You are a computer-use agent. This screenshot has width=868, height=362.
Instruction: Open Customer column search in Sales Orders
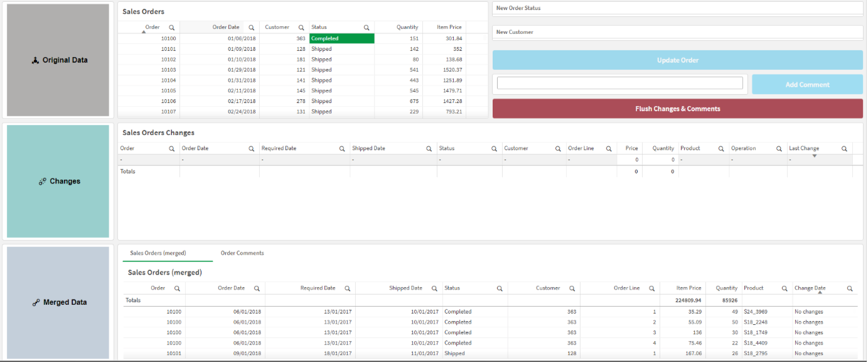301,28
